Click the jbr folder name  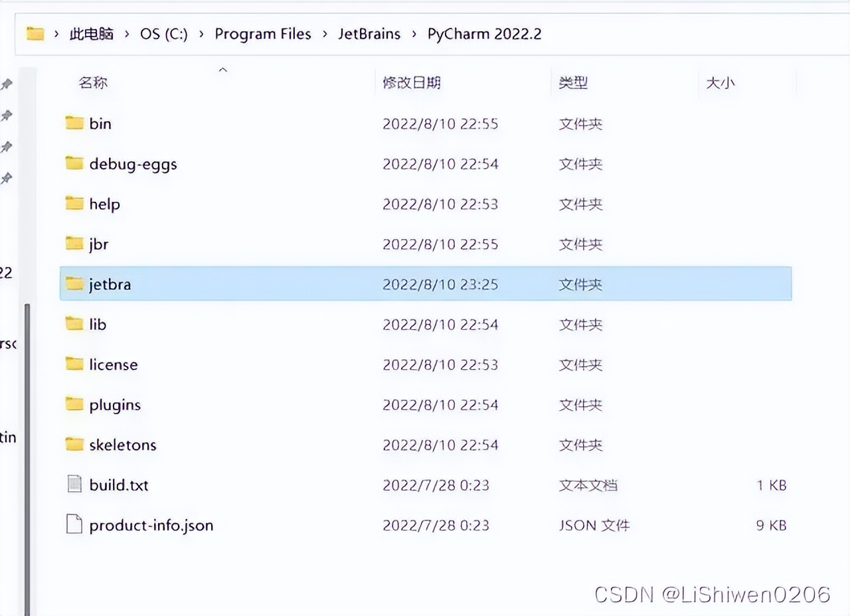click(98, 244)
